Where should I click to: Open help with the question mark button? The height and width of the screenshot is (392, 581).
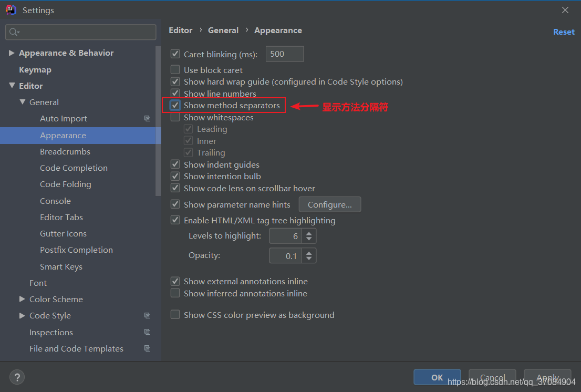tap(17, 377)
